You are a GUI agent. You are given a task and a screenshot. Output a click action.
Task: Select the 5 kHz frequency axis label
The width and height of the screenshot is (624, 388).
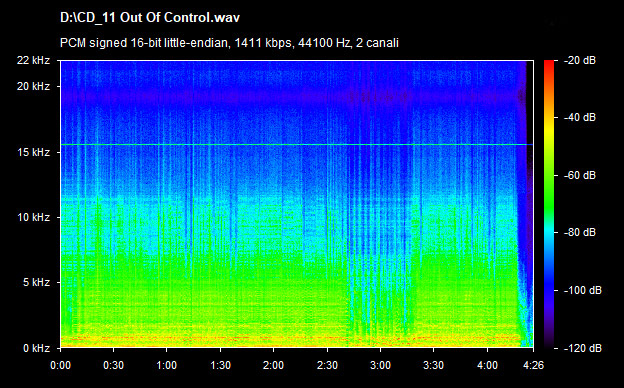click(36, 283)
